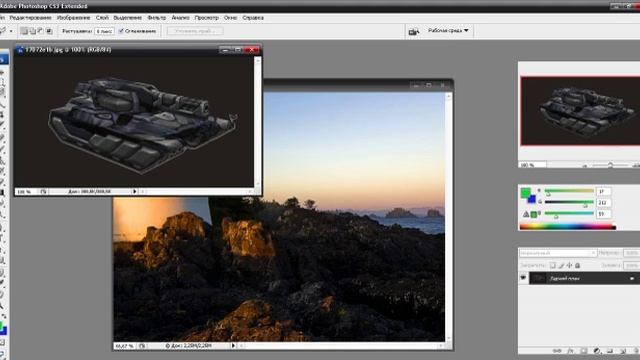Launch Bridge from the options bar icon
Screen dimensions: 640x360
point(414,31)
